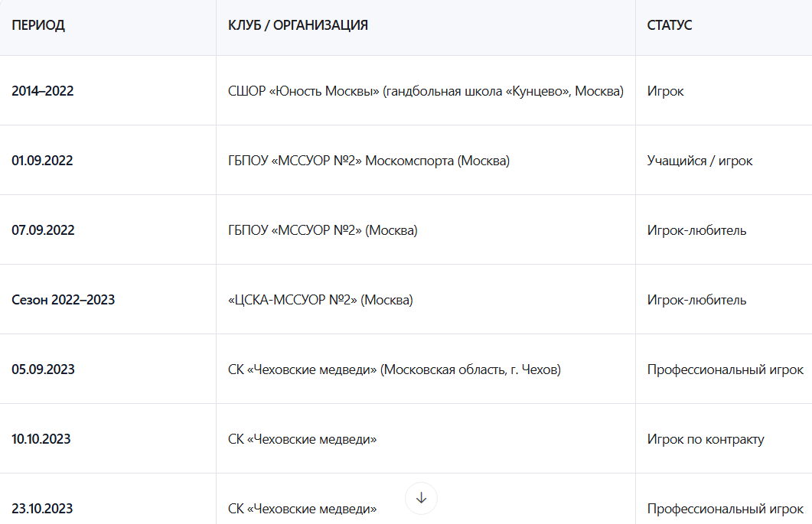Screen dimensions: 812x524
Task: Click «ЦСКА-МССУОР №2» (Москва) club cell
Action: 320,300
